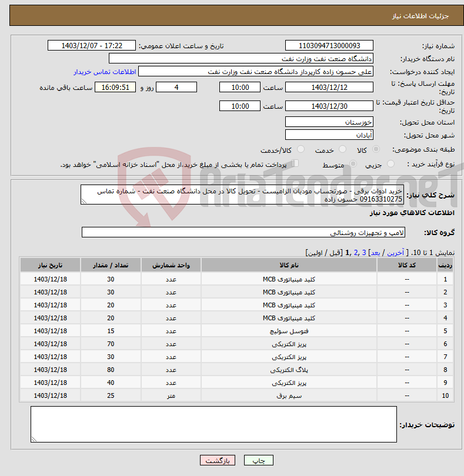Open اطلاعات تماس خریدار link

click(105, 72)
